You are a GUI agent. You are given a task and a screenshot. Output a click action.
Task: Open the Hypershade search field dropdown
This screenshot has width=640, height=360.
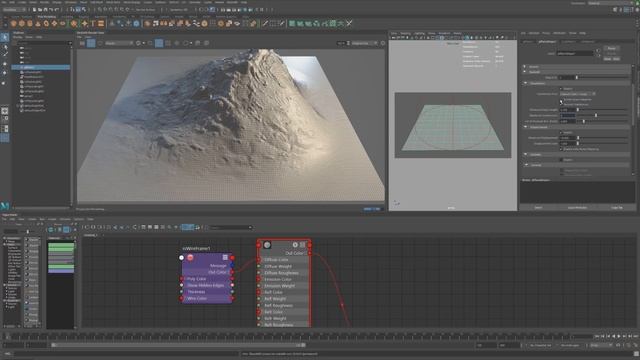(x=250, y=227)
